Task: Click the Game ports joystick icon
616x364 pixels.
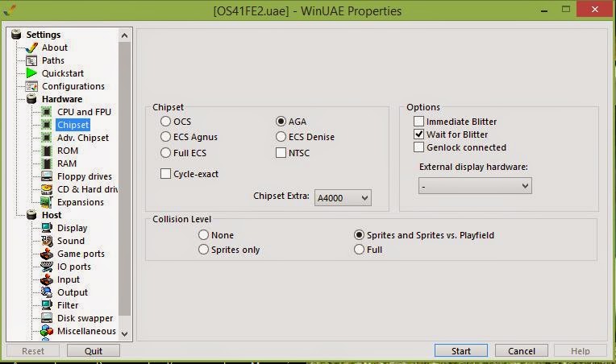Action: pyautogui.click(x=47, y=254)
